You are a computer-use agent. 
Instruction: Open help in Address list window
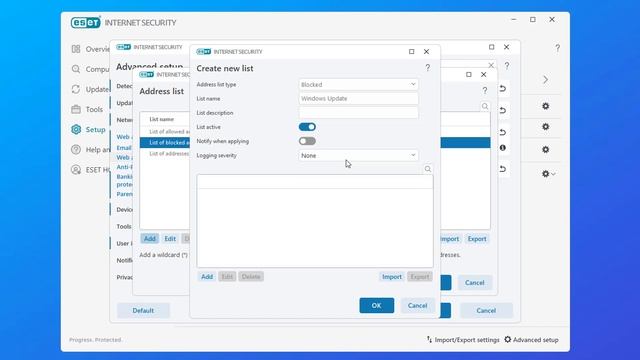pyautogui.click(x=484, y=91)
